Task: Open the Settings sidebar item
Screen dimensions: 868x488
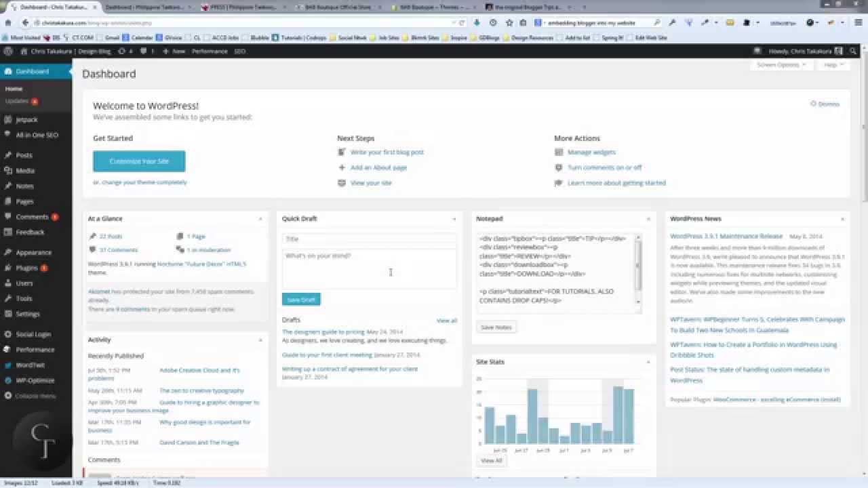Action: [x=28, y=314]
